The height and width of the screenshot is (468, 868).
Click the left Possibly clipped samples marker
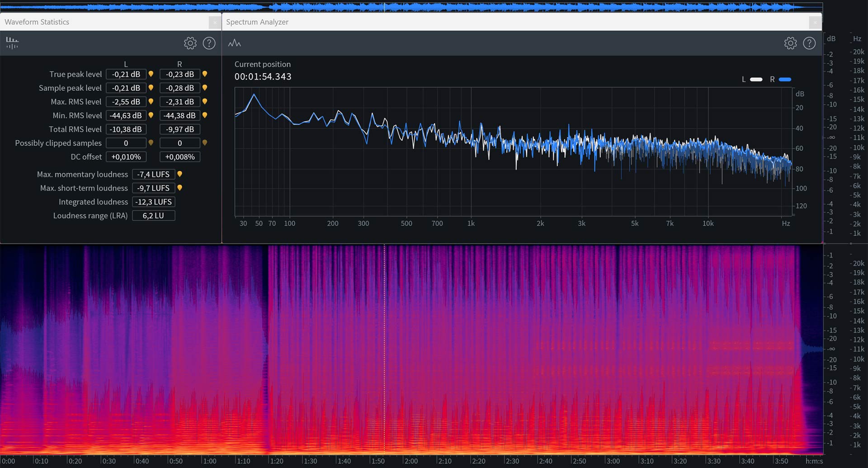(x=151, y=143)
